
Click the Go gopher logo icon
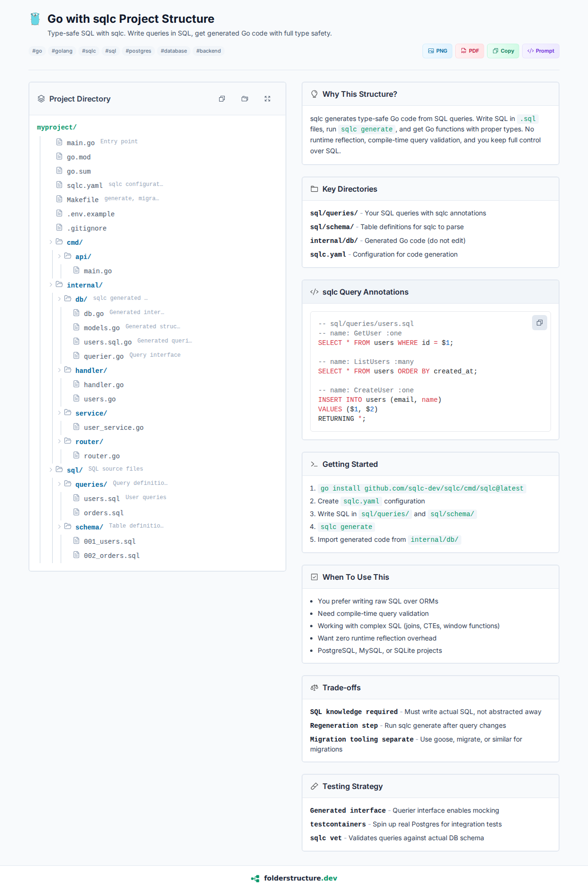point(35,19)
